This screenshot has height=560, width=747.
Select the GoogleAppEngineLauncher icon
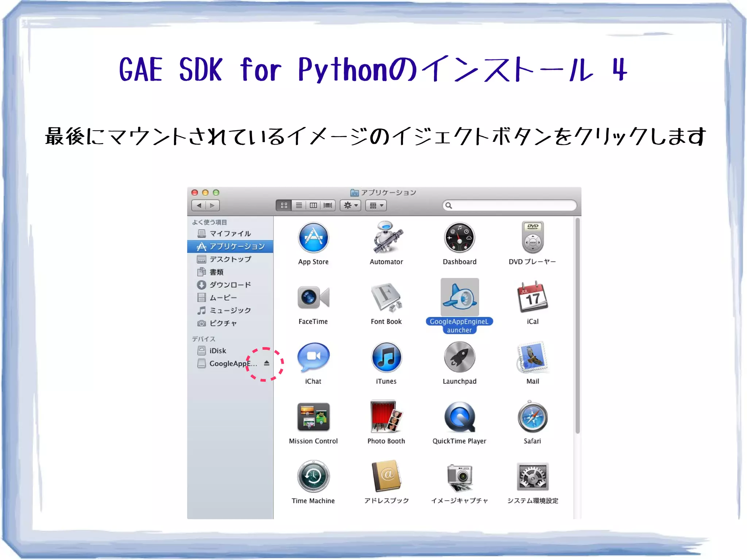tap(460, 297)
